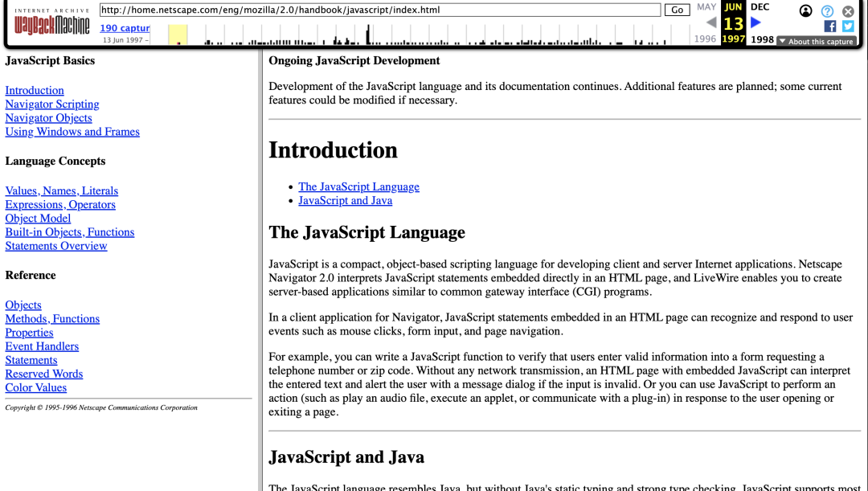868x491 pixels.
Task: Open the Object Model link
Action: coord(39,218)
